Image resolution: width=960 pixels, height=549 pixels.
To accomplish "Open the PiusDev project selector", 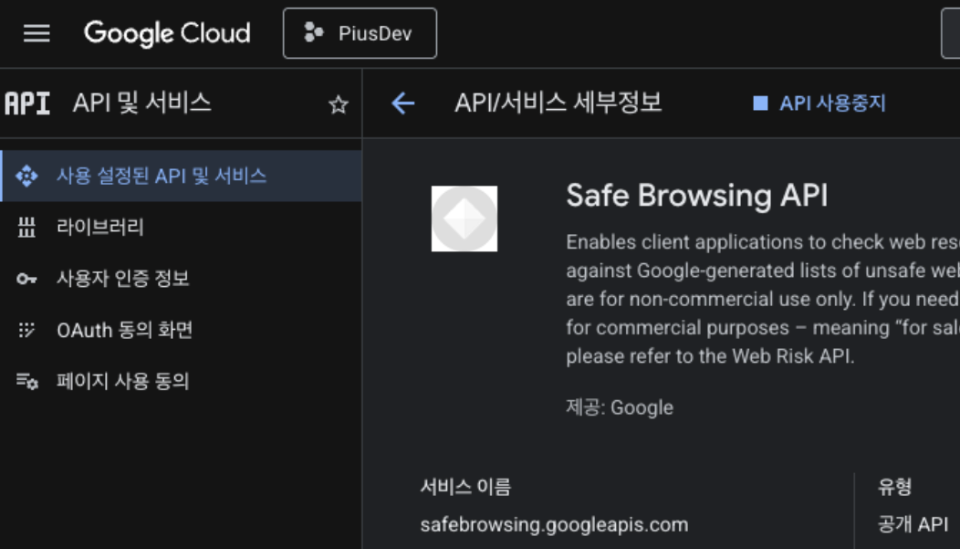I will (x=360, y=33).
